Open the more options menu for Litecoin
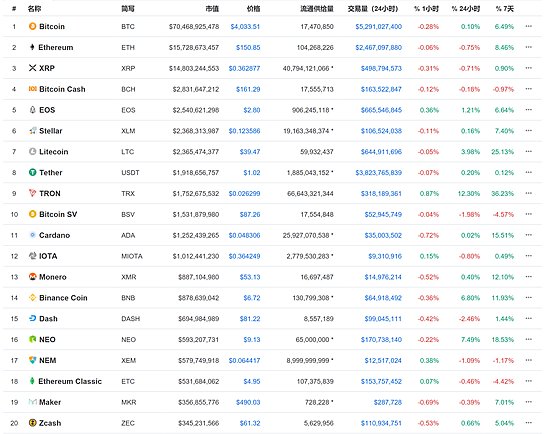This screenshot has width=553, height=434. point(528,151)
